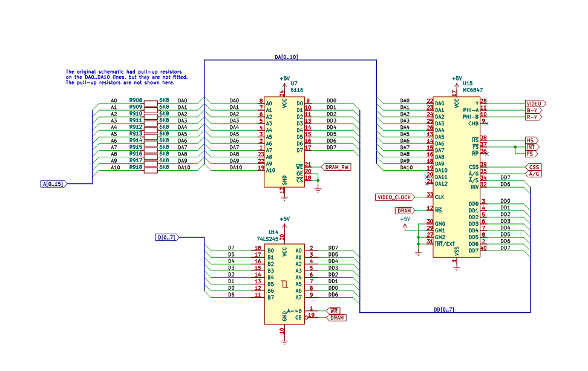Viewport: 588px width, 371px height.
Task: Select the D[0..7] hierarchical bus label
Action: [166, 237]
